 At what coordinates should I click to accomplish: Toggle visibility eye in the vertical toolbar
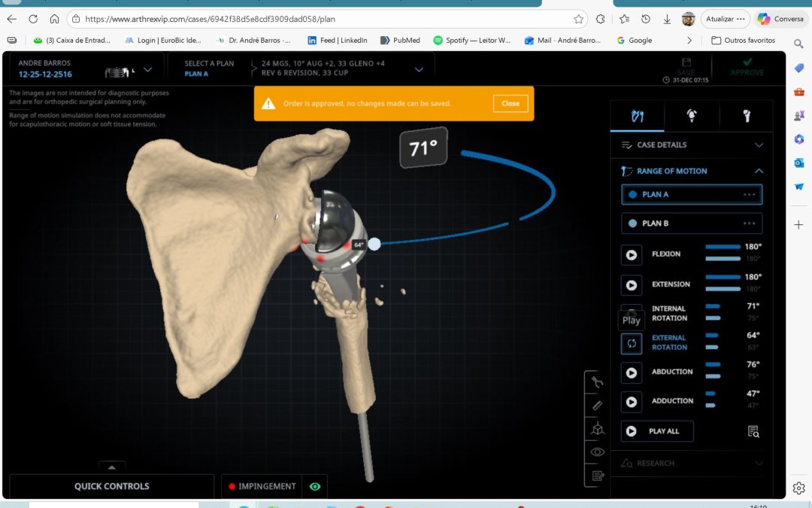point(597,452)
